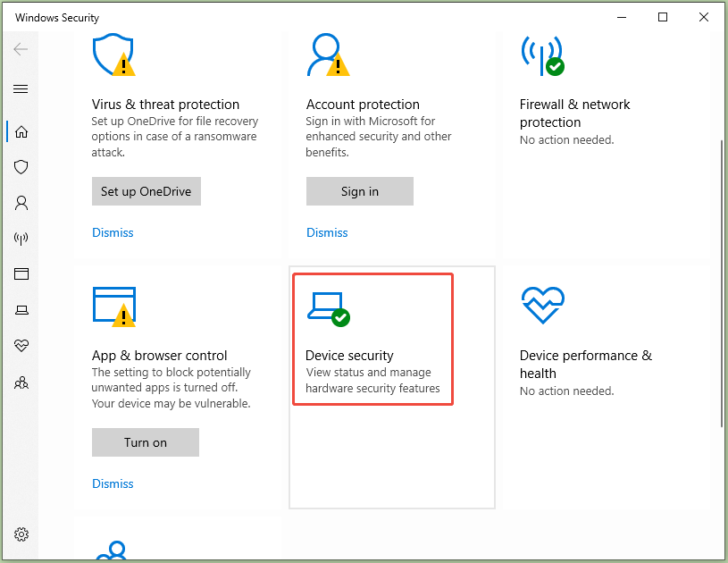
Task: Click the back arrow button
Action: pyautogui.click(x=21, y=49)
